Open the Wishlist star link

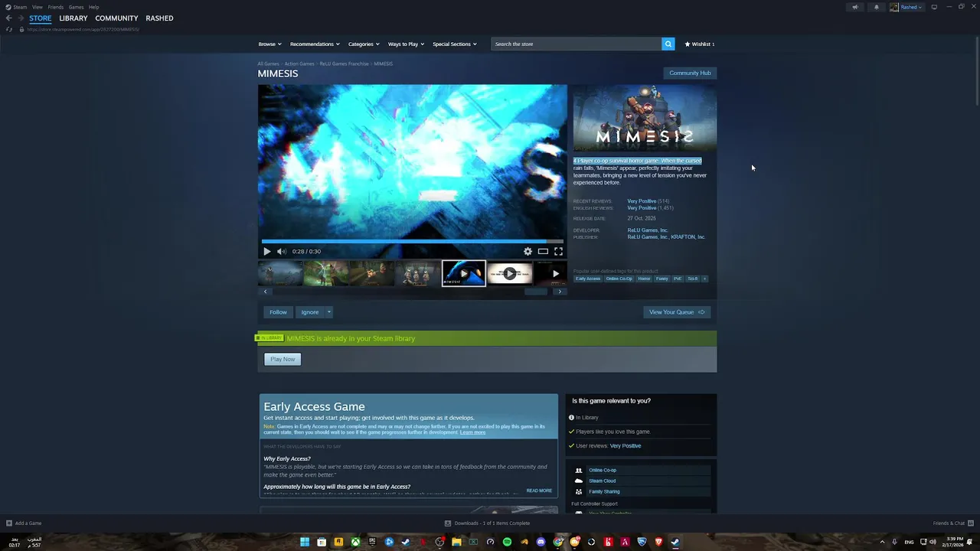[x=700, y=44]
